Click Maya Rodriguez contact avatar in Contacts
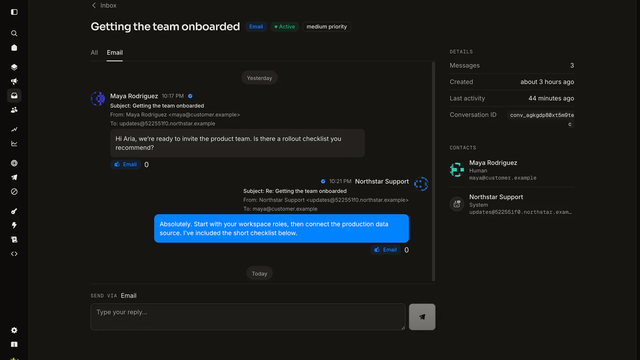Viewport: 640px width, 360px height. click(x=457, y=170)
